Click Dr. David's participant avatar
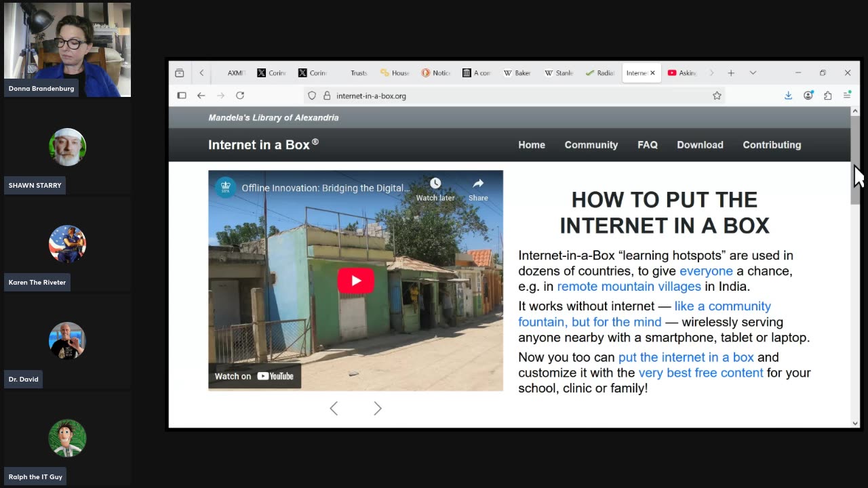The width and height of the screenshot is (868, 488). (x=67, y=341)
